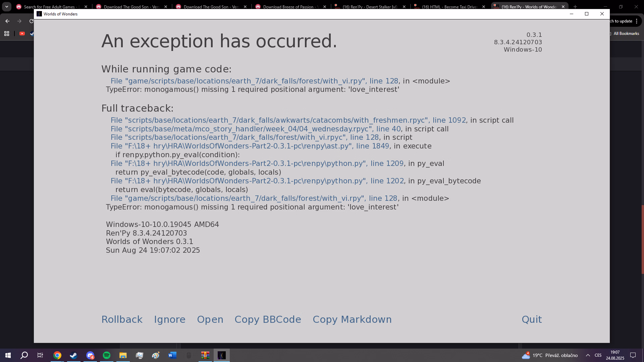This screenshot has height=362, width=644.
Task: Open the traceback file via Open
Action: (210, 319)
